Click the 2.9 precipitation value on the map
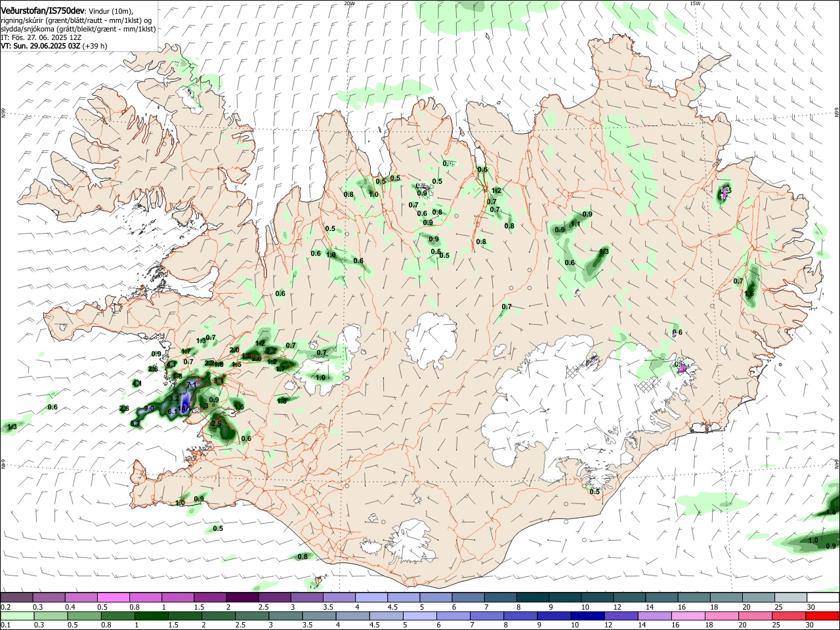 (217, 424)
